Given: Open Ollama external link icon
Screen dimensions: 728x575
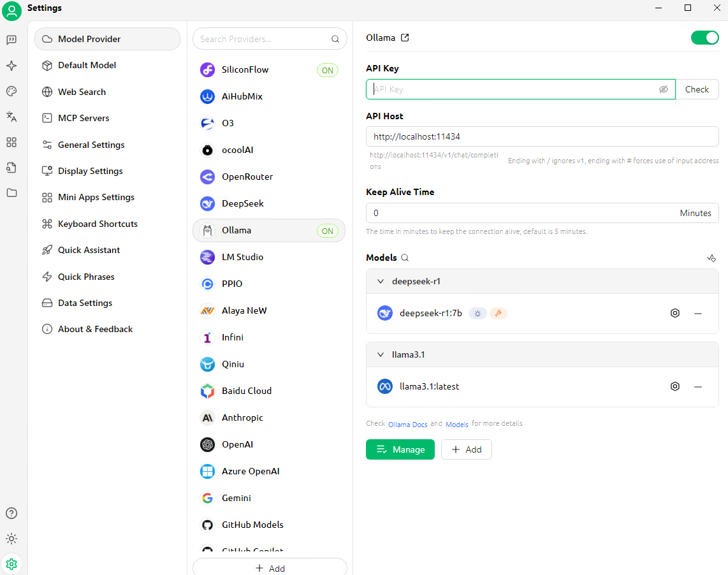Looking at the screenshot, I should click(x=405, y=38).
